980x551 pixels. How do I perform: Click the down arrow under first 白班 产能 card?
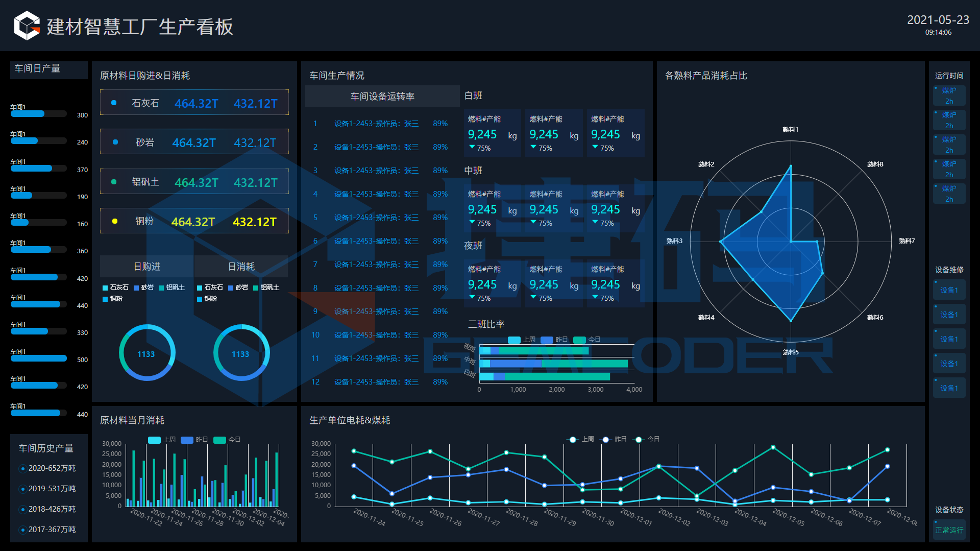[x=472, y=147]
